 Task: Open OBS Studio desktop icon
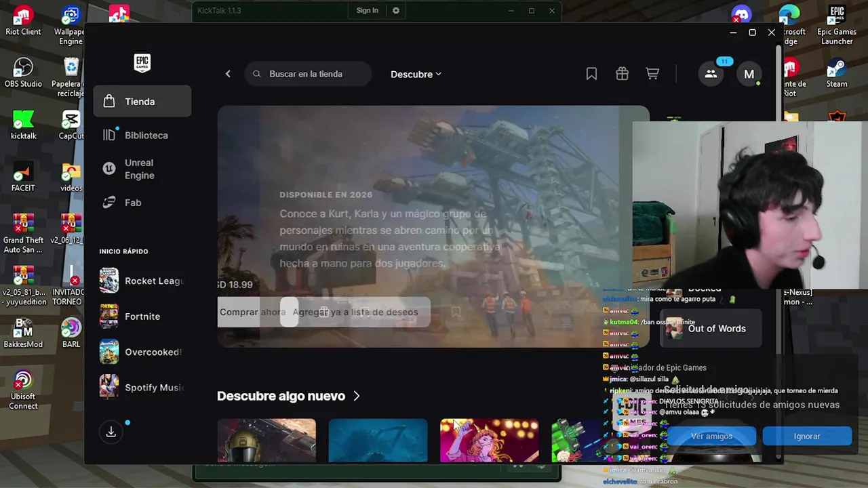pyautogui.click(x=23, y=73)
